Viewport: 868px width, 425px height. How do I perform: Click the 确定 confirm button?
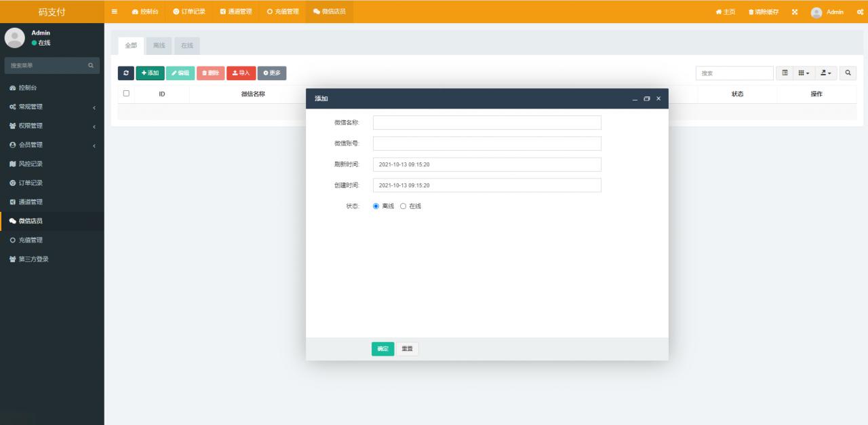(382, 349)
